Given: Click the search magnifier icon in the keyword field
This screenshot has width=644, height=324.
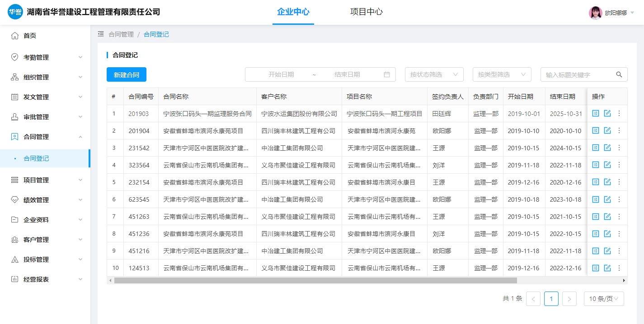Looking at the screenshot, I should (x=619, y=74).
